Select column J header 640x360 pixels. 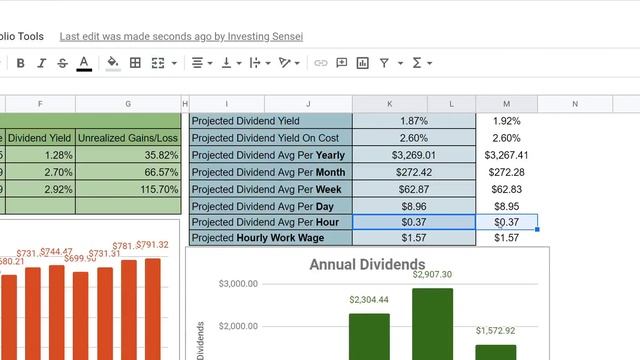[308, 104]
